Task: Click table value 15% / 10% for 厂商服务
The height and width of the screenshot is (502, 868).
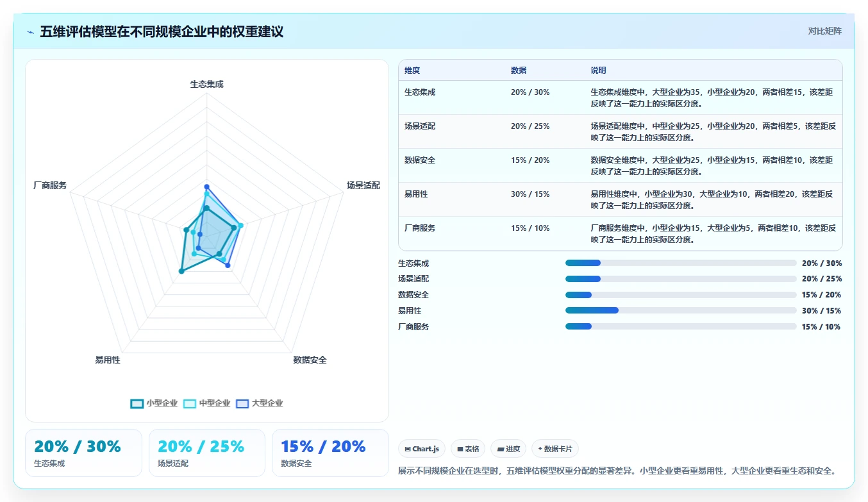Action: tap(530, 228)
